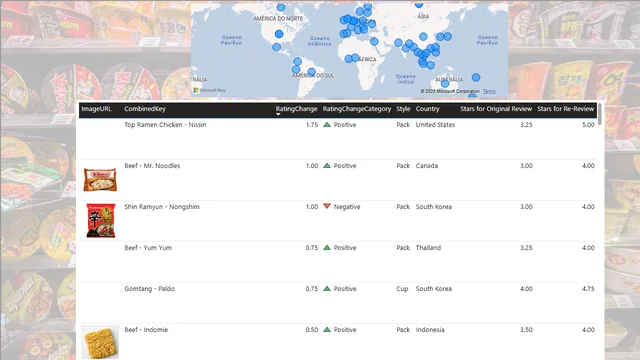Click the table vertical scrollbar thumb
The image size is (640, 360).
[599, 114]
